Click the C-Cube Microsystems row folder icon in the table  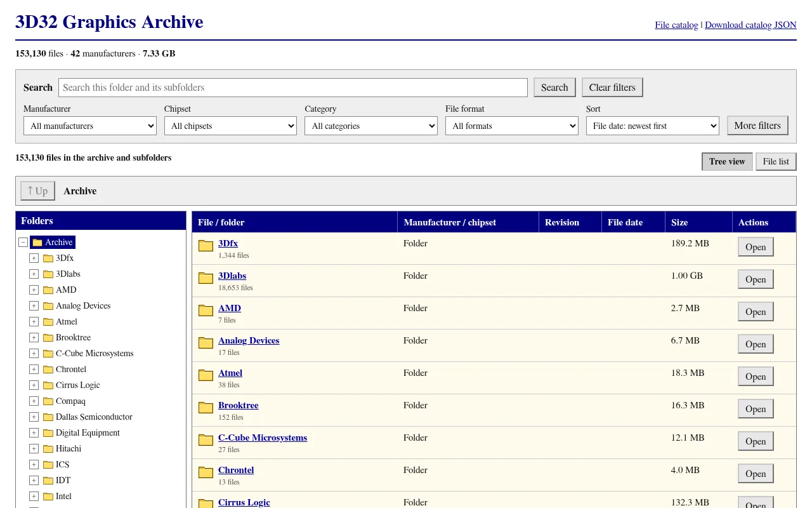(206, 440)
